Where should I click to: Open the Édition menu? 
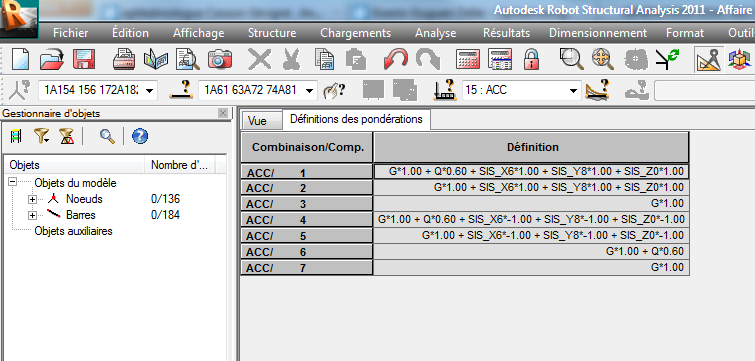[x=130, y=33]
